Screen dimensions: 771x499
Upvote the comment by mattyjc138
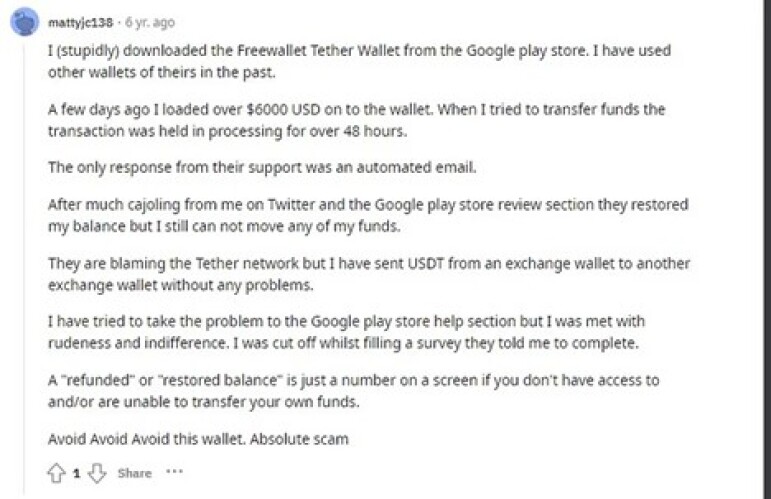[x=57, y=473]
